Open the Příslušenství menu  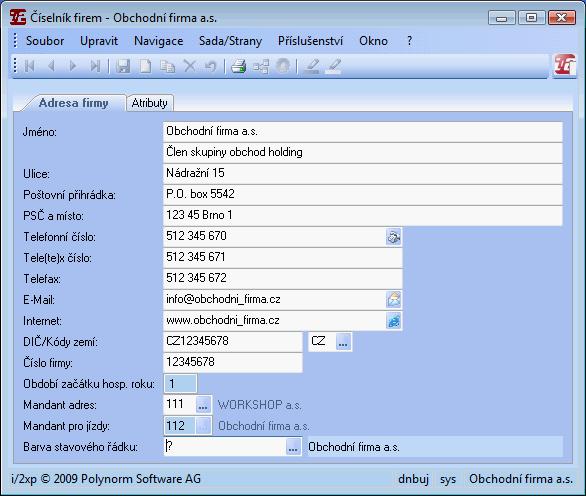pos(310,41)
